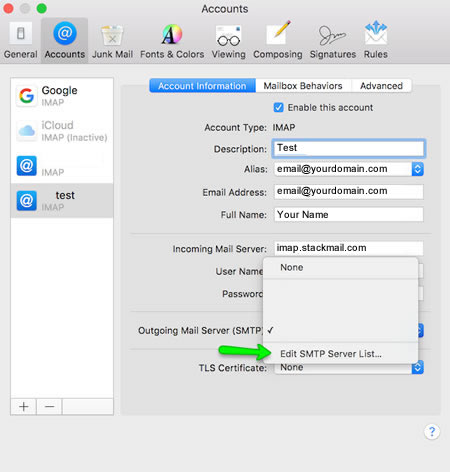Open the Rules preferences pane

[x=376, y=41]
